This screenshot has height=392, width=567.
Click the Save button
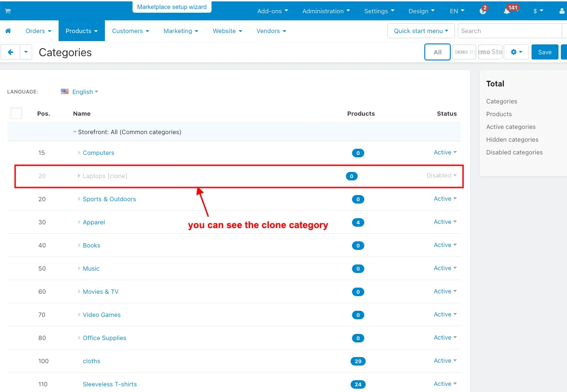545,52
